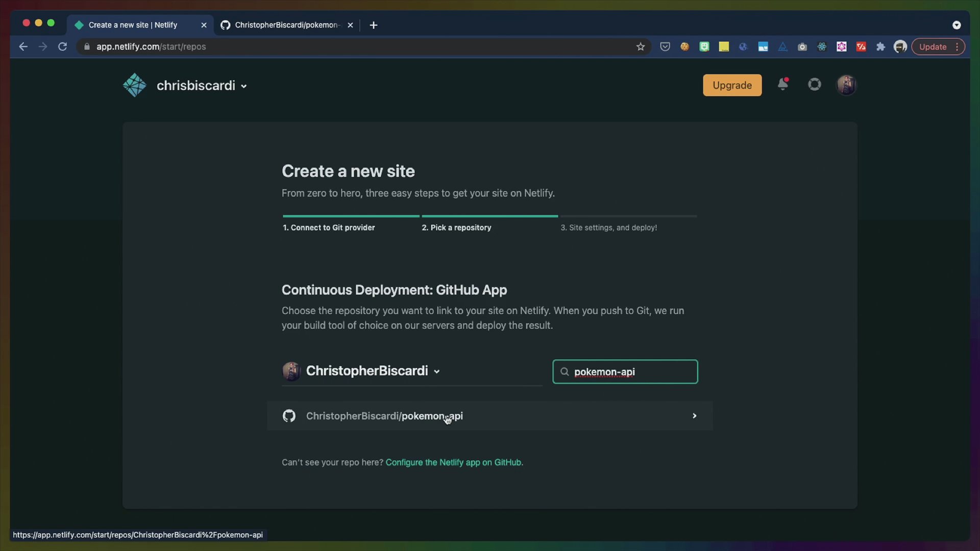
Task: Click the browser forward arrow
Action: pyautogui.click(x=43, y=46)
